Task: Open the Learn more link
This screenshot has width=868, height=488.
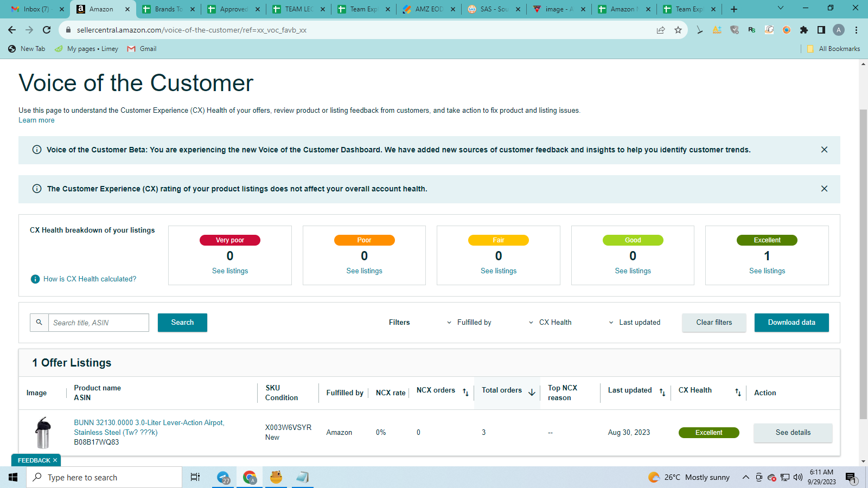Action: tap(36, 120)
